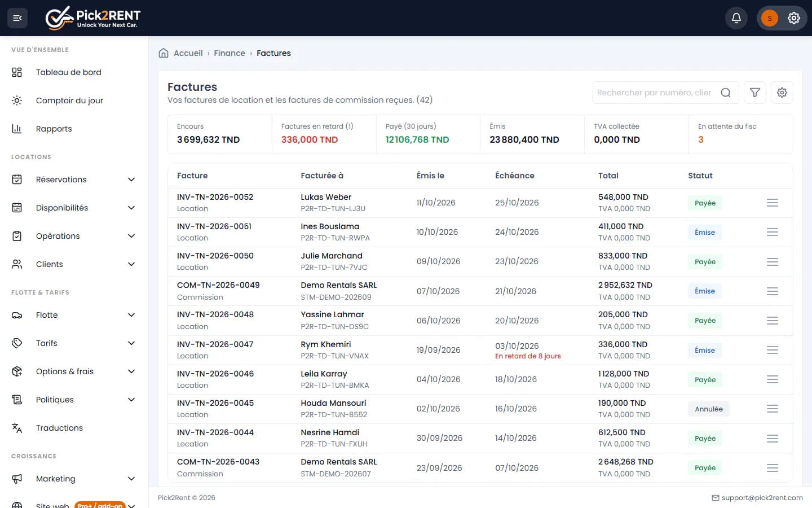Expand the Clients menu chevron
Screen dimensions: 812x508
(x=131, y=264)
